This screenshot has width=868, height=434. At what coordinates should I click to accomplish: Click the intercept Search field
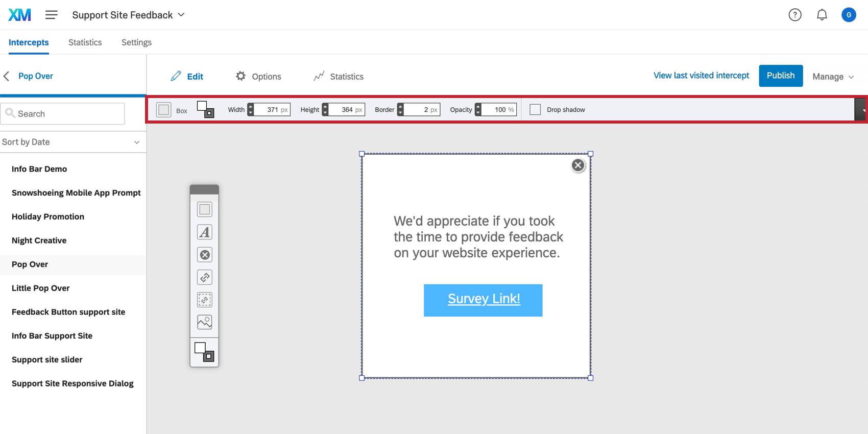click(x=63, y=113)
